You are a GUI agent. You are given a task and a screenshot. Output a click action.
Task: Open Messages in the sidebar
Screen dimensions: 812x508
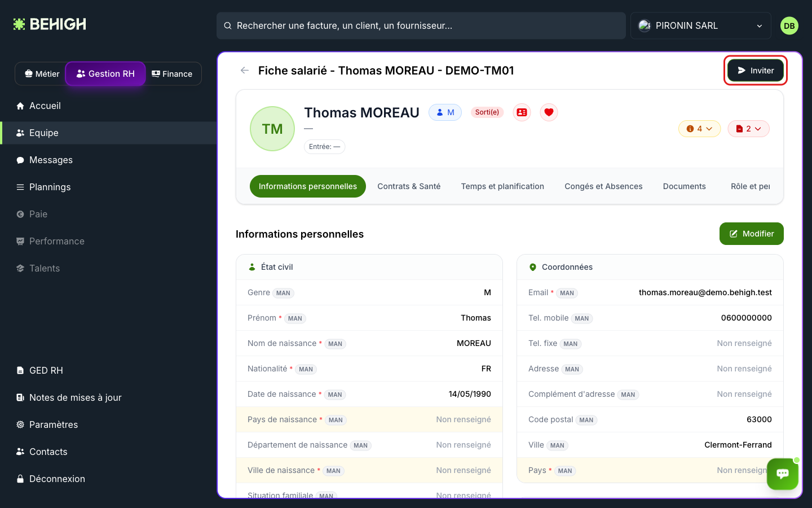108,160
